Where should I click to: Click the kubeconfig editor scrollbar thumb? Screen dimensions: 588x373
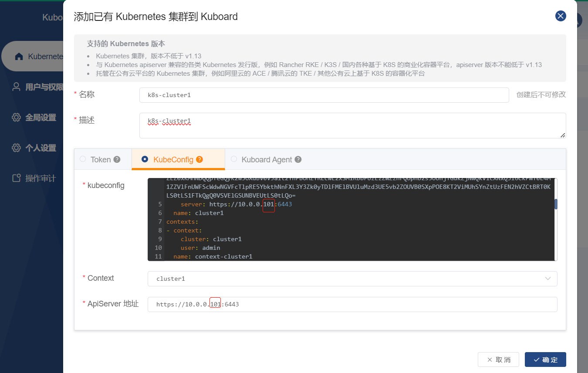[x=556, y=204]
